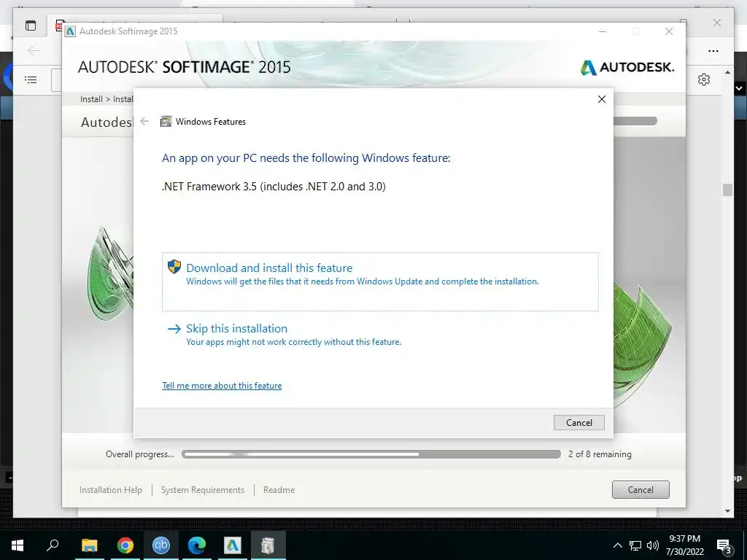Switch to Autodesk installer taskbar icon
Viewport: 747px width, 560px height.
[233, 545]
